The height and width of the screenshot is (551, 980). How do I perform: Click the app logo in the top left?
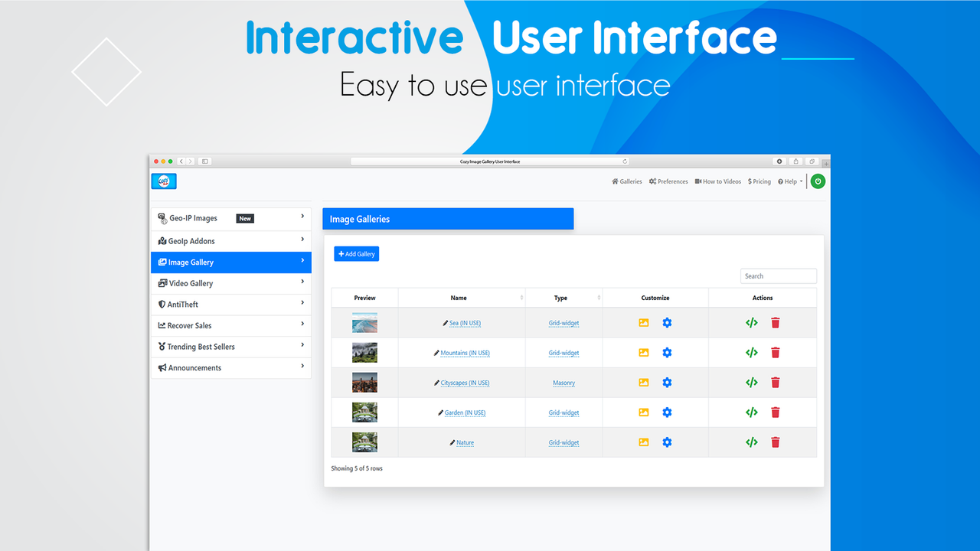163,181
